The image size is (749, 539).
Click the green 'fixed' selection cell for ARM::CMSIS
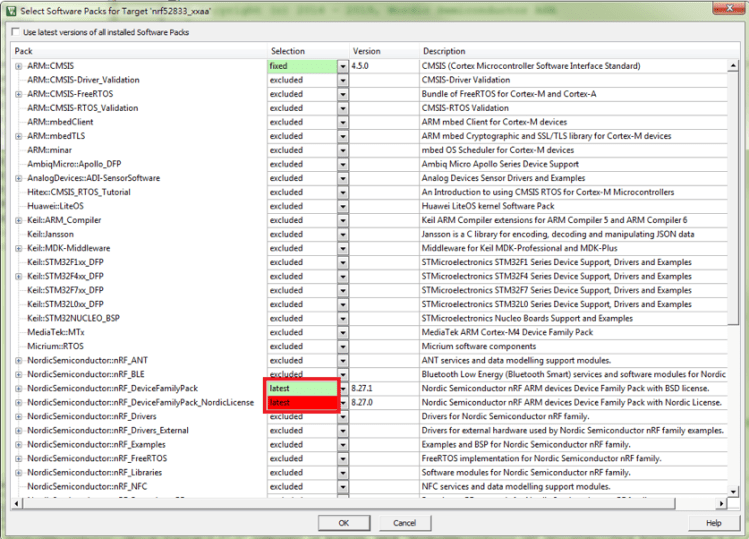(302, 66)
